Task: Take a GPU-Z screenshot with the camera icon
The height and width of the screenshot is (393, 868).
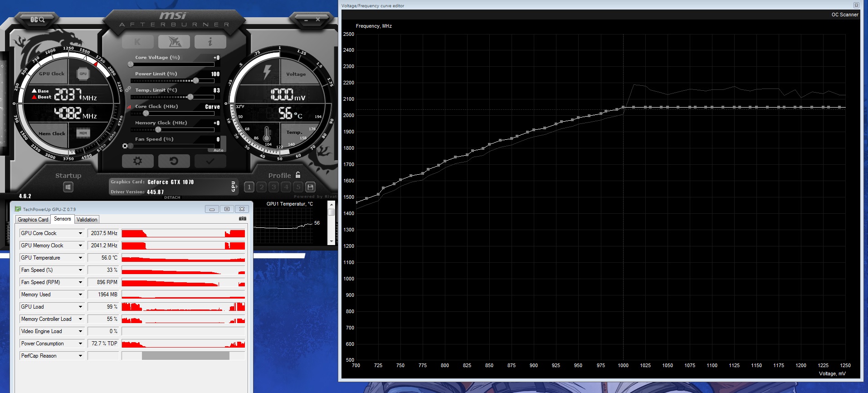Action: pyautogui.click(x=243, y=219)
